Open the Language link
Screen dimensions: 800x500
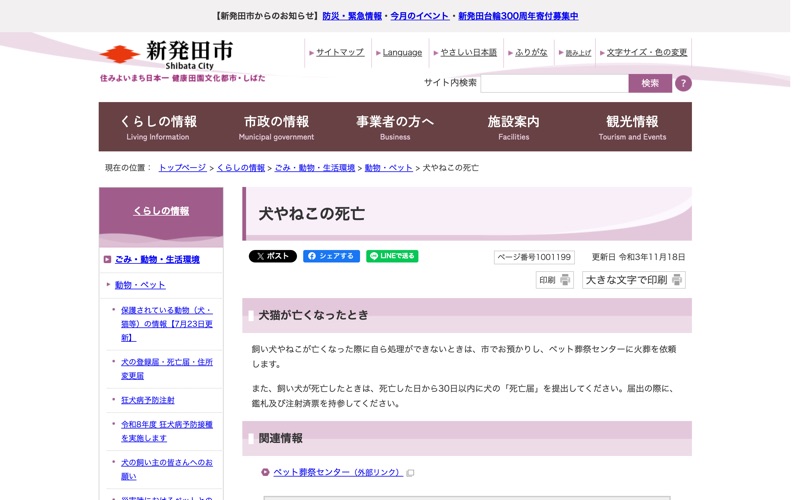pyautogui.click(x=402, y=52)
